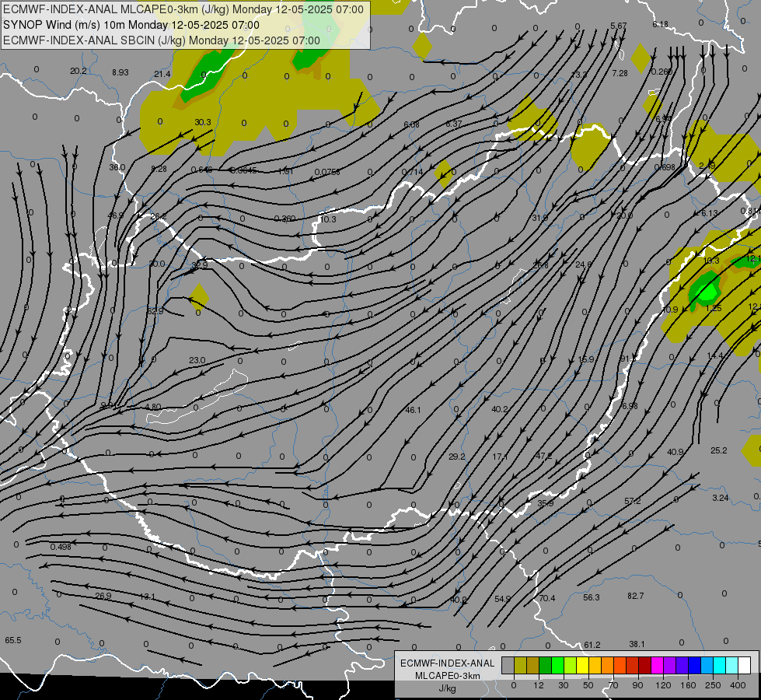Click the gray swatch in the legend
The height and width of the screenshot is (700, 761).
[508, 665]
